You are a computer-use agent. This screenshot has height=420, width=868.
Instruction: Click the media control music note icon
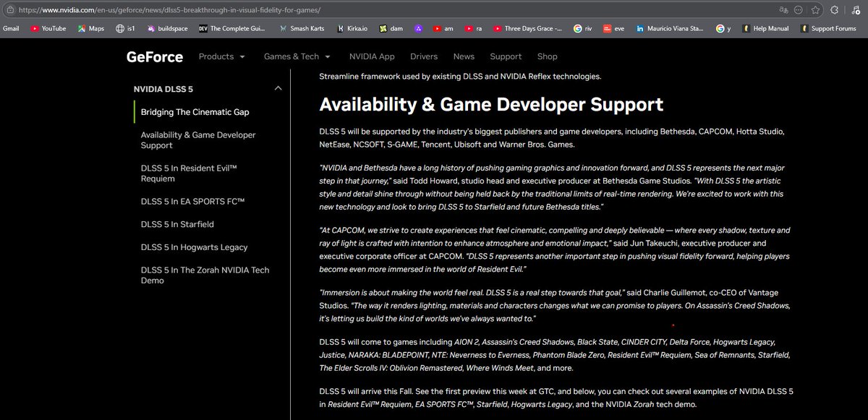click(x=856, y=11)
